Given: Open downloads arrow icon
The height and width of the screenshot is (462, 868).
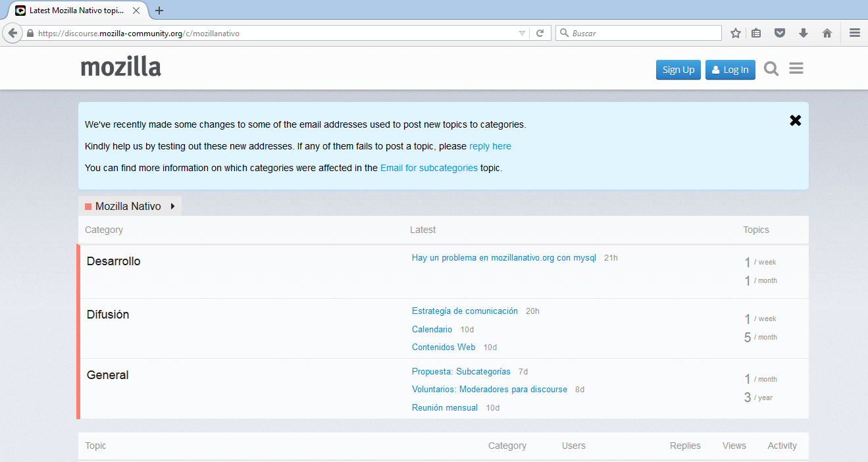Looking at the screenshot, I should click(x=804, y=33).
